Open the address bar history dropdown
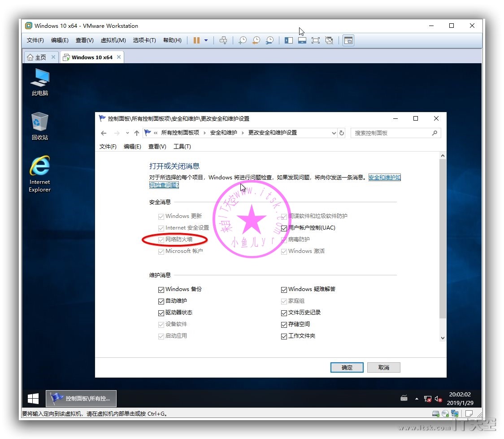Screen dimensions: 504x439 pyautogui.click(x=334, y=133)
